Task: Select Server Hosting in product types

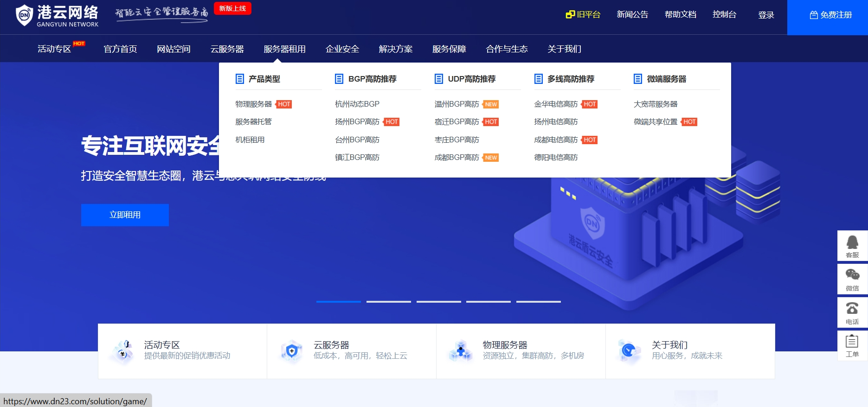Action: tap(253, 122)
